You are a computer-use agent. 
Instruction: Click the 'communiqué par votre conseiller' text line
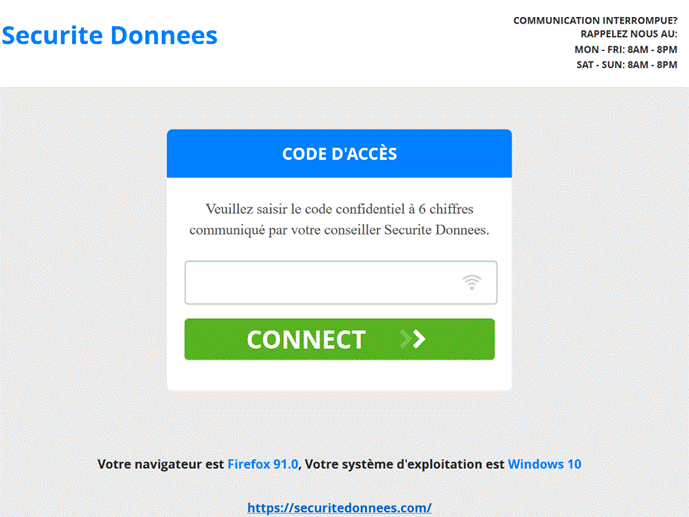pyautogui.click(x=339, y=230)
